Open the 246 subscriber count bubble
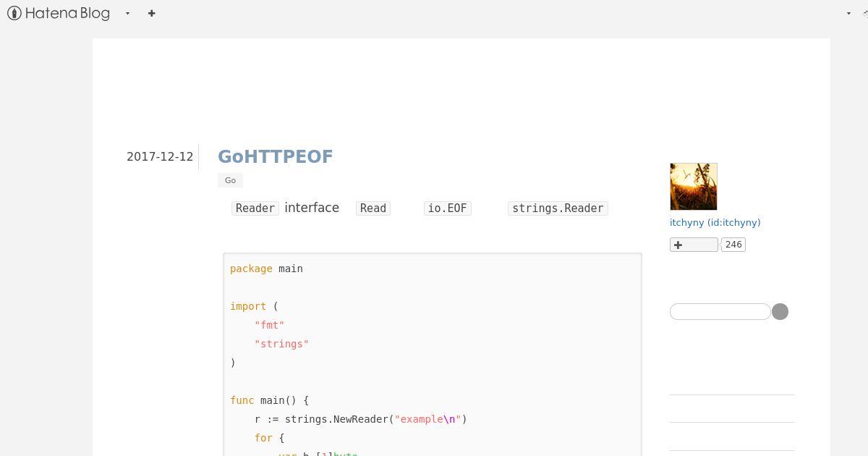The width and height of the screenshot is (868, 456). coord(733,245)
